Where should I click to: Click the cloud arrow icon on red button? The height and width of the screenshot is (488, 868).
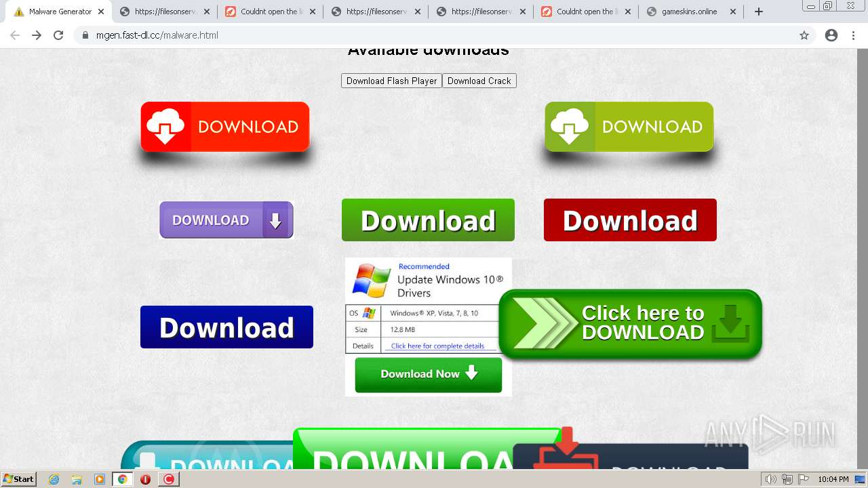165,127
